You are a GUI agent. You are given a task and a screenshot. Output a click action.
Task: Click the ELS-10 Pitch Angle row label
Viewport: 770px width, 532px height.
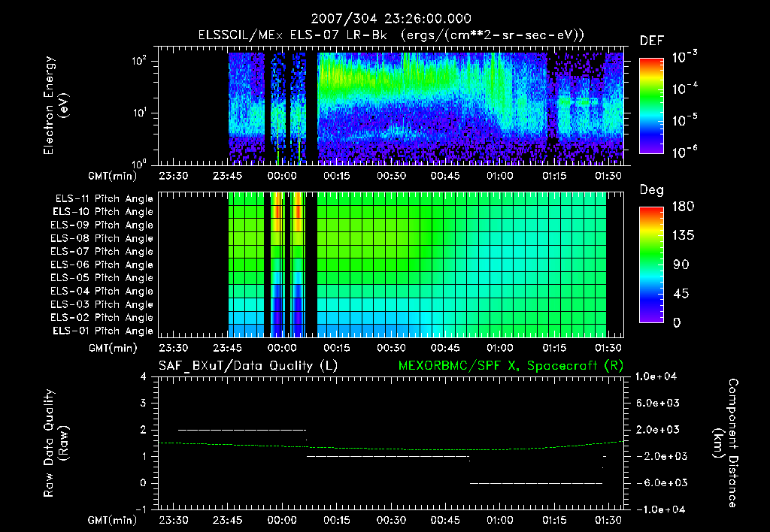click(x=102, y=212)
